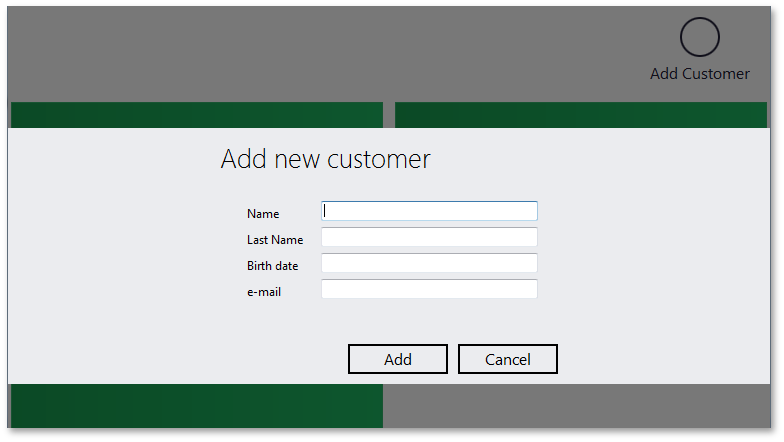
Task: Click the Add Customer label
Action: 700,74
